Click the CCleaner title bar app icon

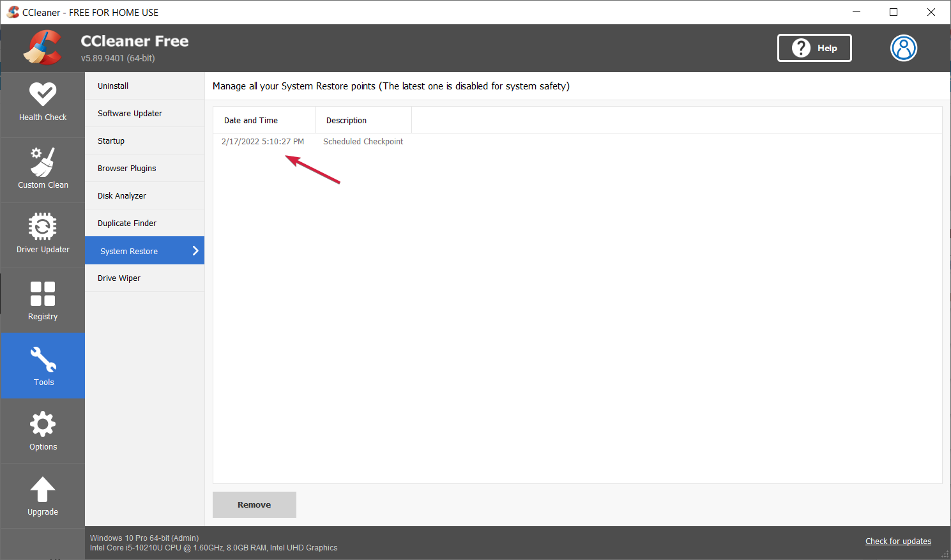point(13,12)
